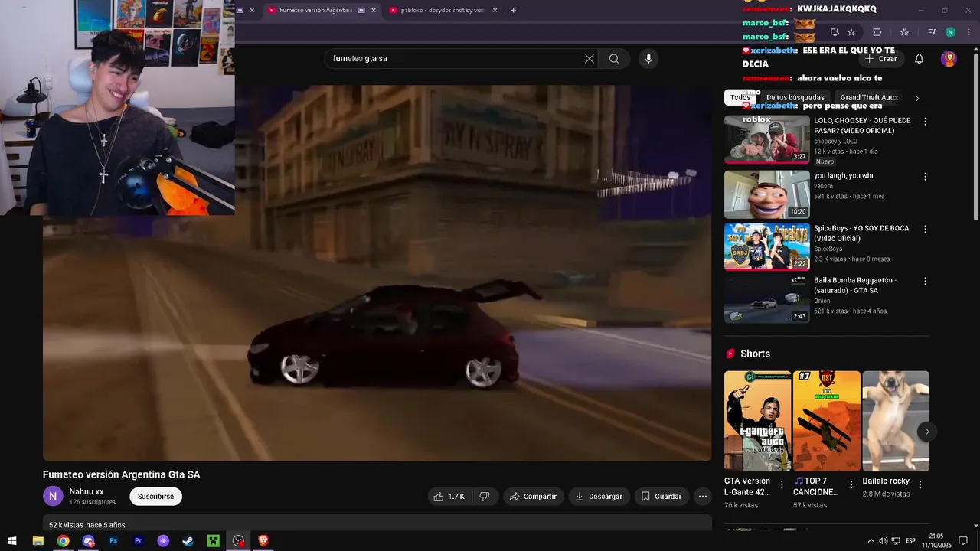Open options for LOLO, CHOOSEY video
The image size is (980, 551).
coord(925,122)
